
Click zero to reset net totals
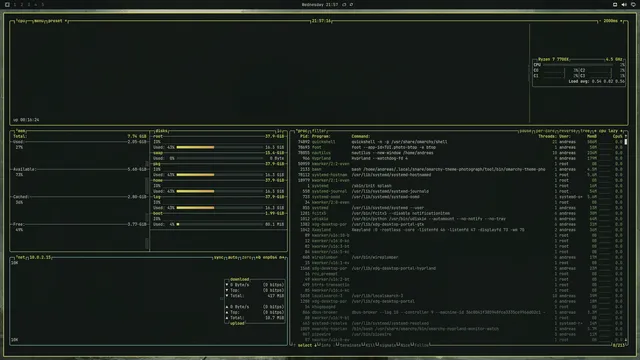click(x=247, y=258)
